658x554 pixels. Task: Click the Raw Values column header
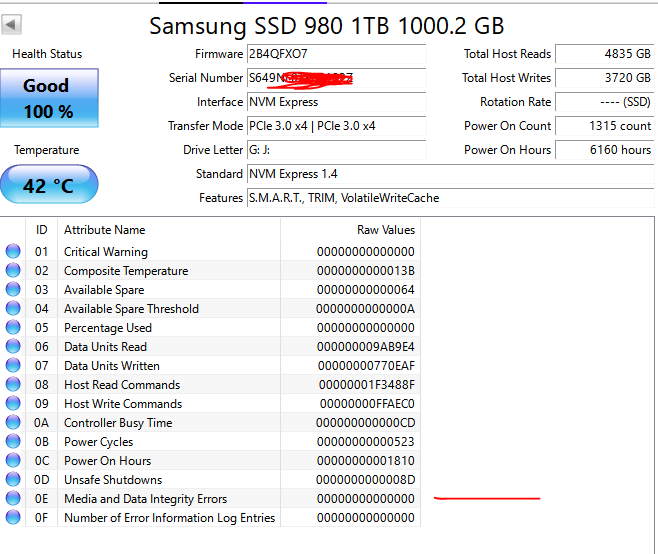[385, 230]
